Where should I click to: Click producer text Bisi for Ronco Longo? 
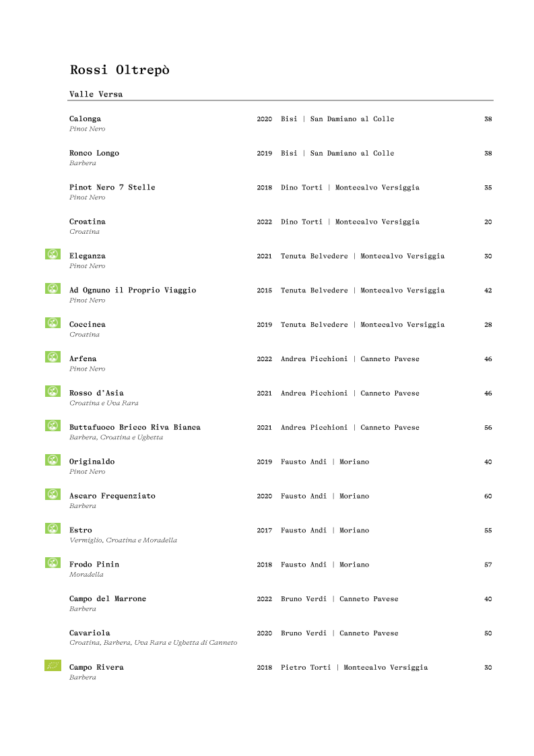click(x=289, y=154)
